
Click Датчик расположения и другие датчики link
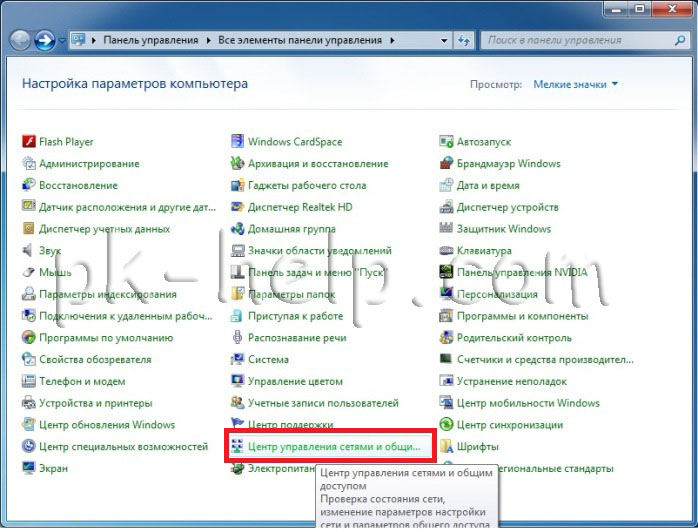[127, 207]
